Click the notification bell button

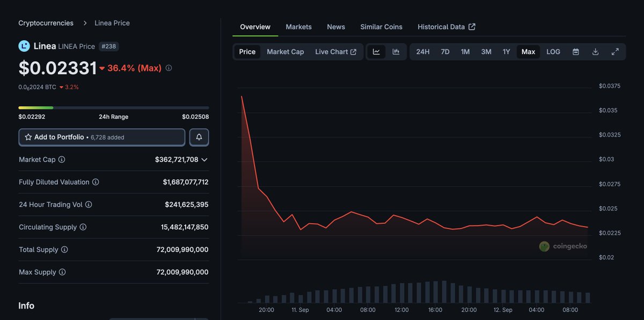click(199, 137)
